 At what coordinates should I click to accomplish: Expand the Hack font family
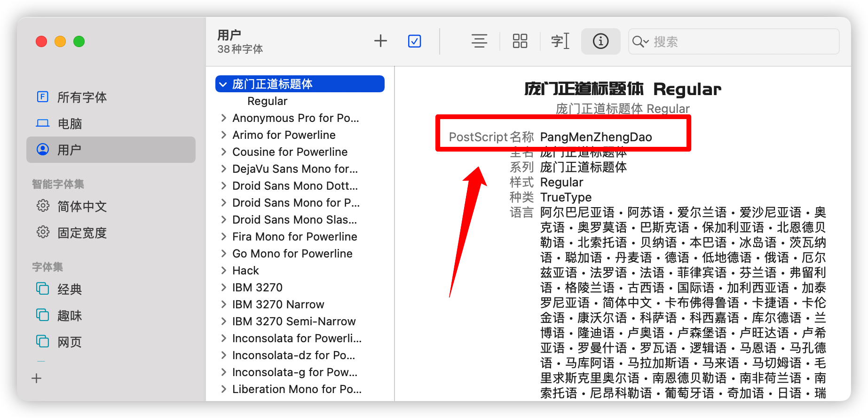223,271
